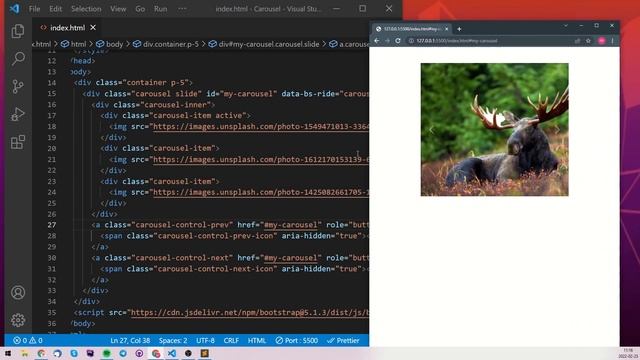This screenshot has height=360, width=640.
Task: Click the Prettier status bar item
Action: [x=343, y=340]
